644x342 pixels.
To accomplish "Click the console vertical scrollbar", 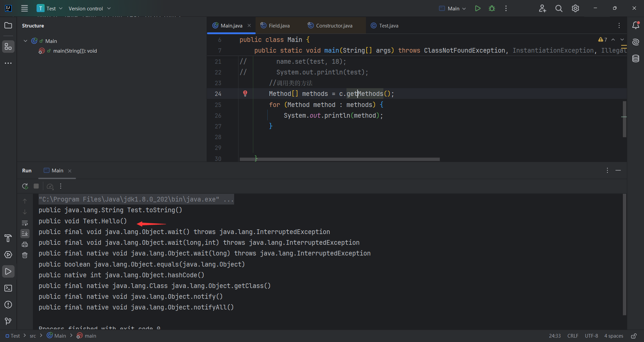I will (x=625, y=254).
